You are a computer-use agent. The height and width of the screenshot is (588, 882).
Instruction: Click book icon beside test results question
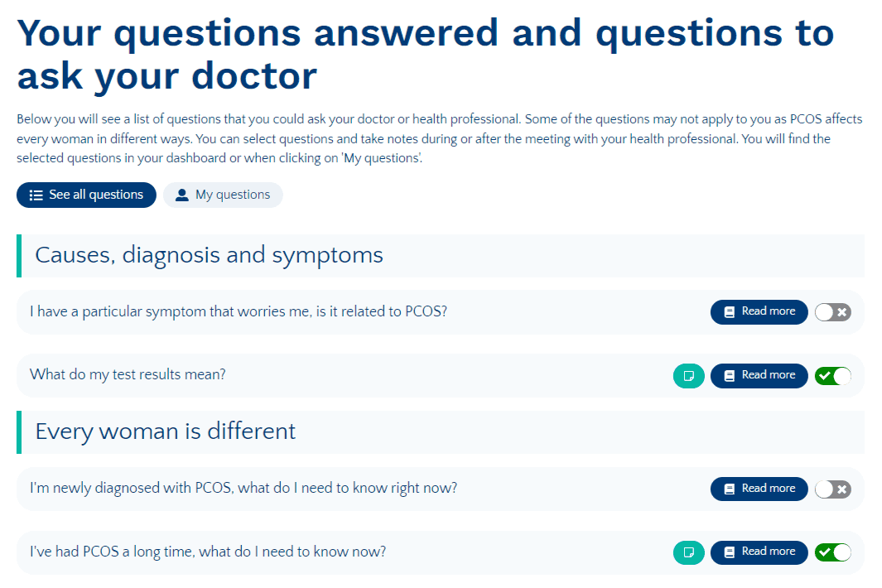(x=730, y=376)
